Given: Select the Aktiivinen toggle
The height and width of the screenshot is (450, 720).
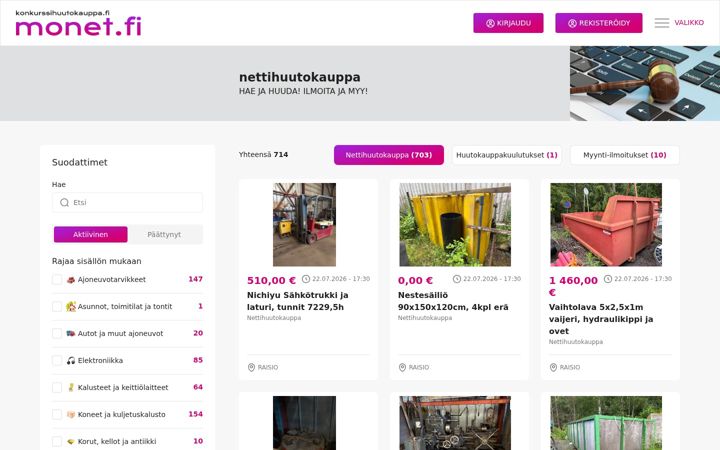Looking at the screenshot, I should (90, 234).
